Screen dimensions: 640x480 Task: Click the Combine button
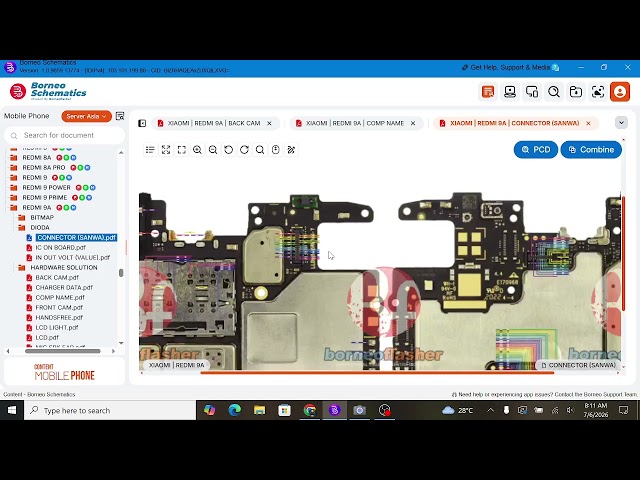click(x=591, y=150)
